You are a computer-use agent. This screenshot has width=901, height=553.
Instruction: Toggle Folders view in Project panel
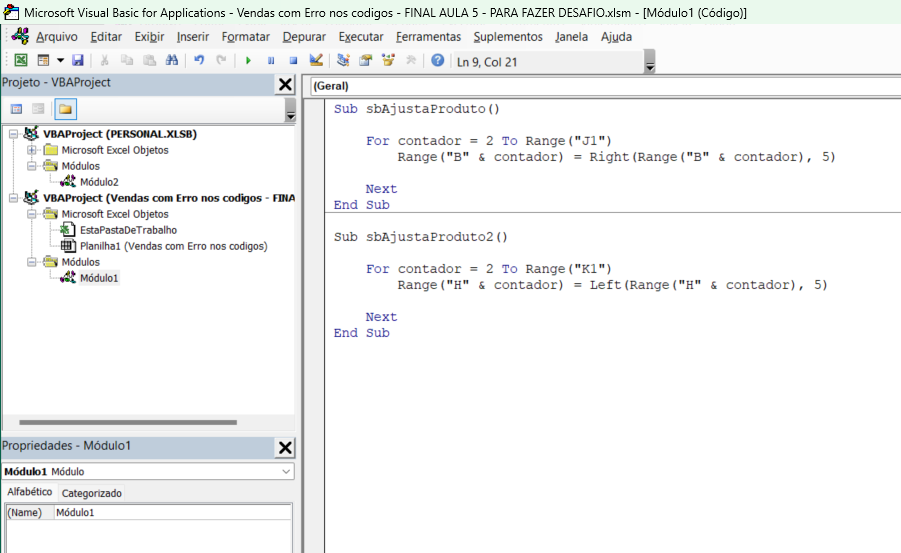(x=65, y=109)
